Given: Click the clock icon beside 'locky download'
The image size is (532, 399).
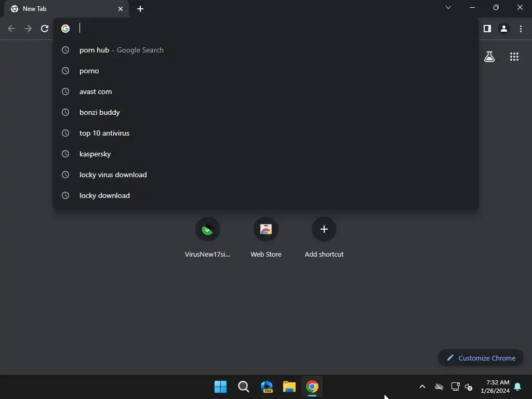Looking at the screenshot, I should pyautogui.click(x=65, y=195).
